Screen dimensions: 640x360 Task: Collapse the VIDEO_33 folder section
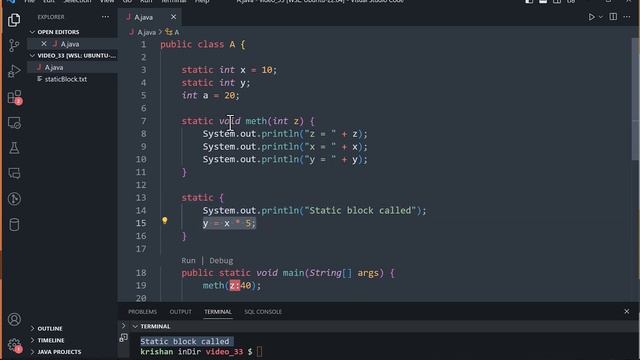click(32, 56)
